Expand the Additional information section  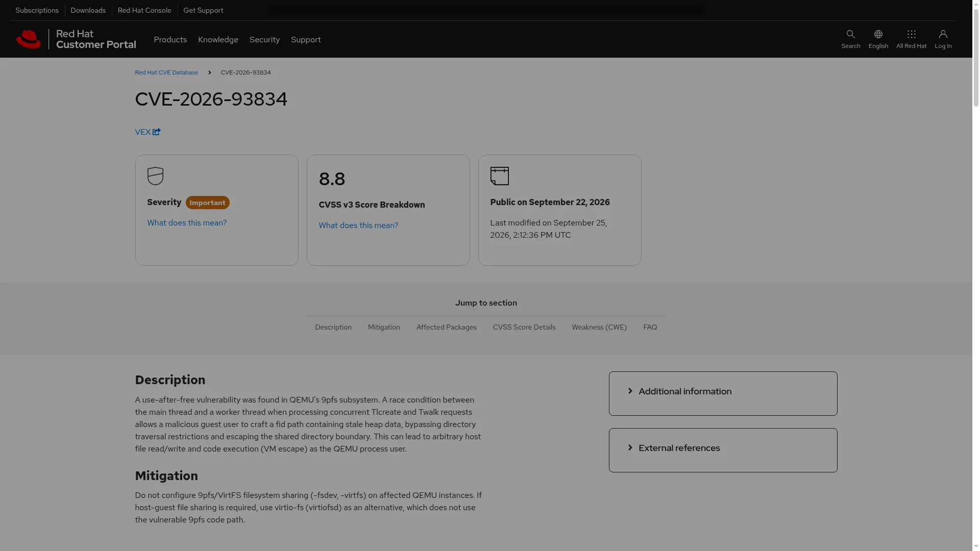(723, 393)
